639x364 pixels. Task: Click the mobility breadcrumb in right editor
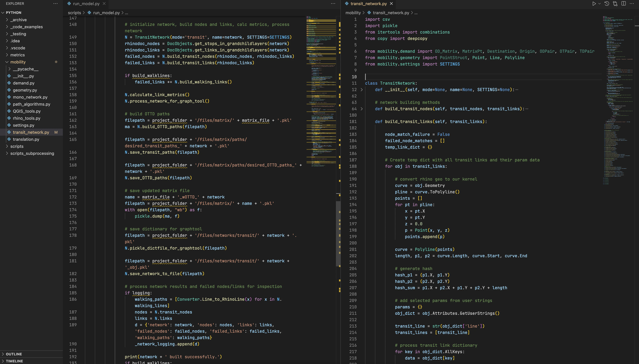click(353, 13)
